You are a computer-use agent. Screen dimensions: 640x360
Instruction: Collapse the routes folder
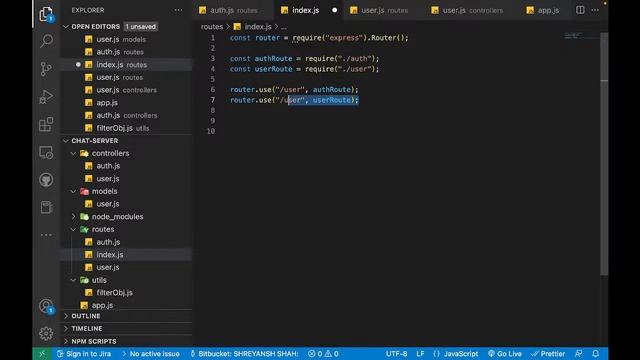click(73, 229)
